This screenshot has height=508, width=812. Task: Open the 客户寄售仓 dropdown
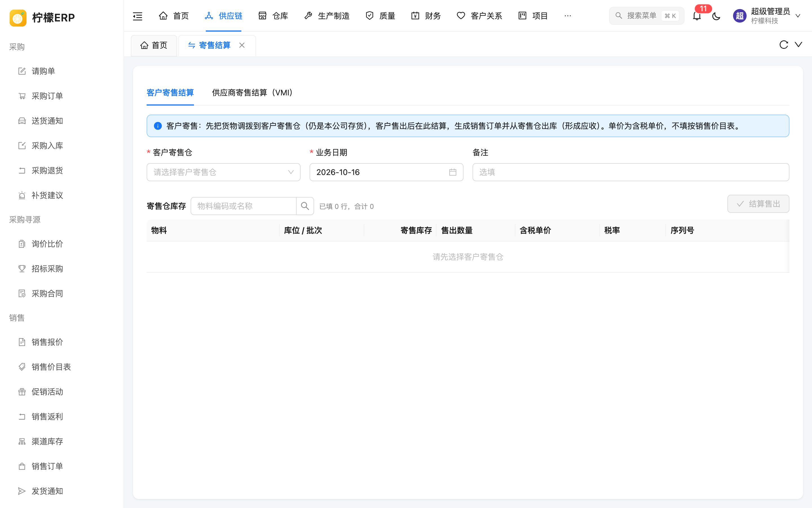tap(224, 172)
